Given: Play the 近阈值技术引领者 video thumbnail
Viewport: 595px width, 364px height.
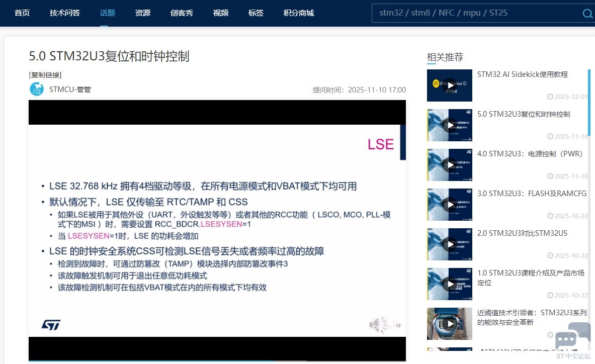Looking at the screenshot, I should point(450,324).
